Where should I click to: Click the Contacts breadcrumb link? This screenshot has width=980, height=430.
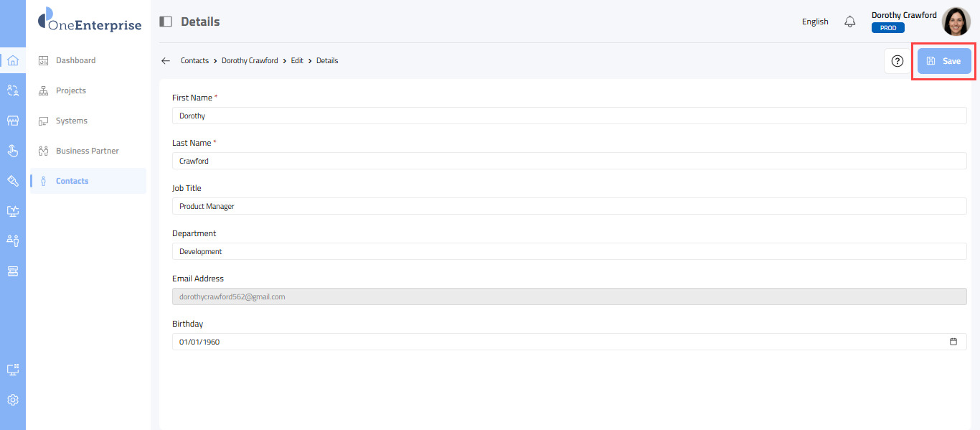[x=194, y=61]
